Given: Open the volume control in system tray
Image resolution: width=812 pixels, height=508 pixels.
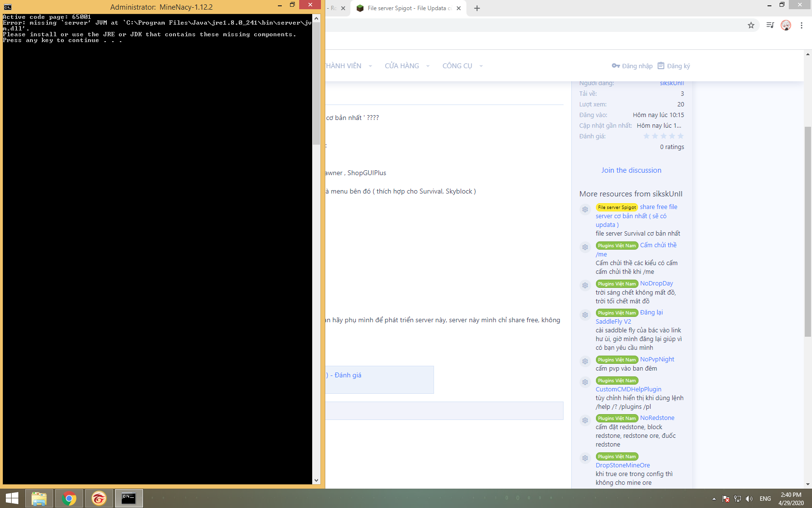Looking at the screenshot, I should [x=749, y=499].
